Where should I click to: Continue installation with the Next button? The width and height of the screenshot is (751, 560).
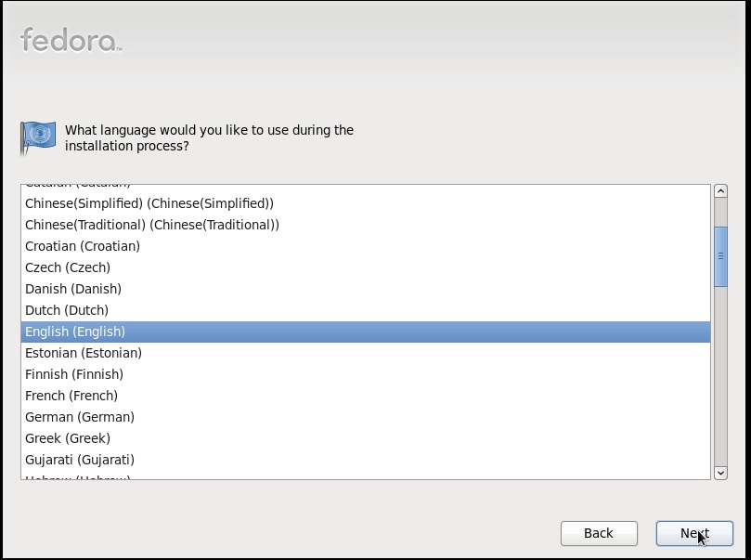point(694,533)
